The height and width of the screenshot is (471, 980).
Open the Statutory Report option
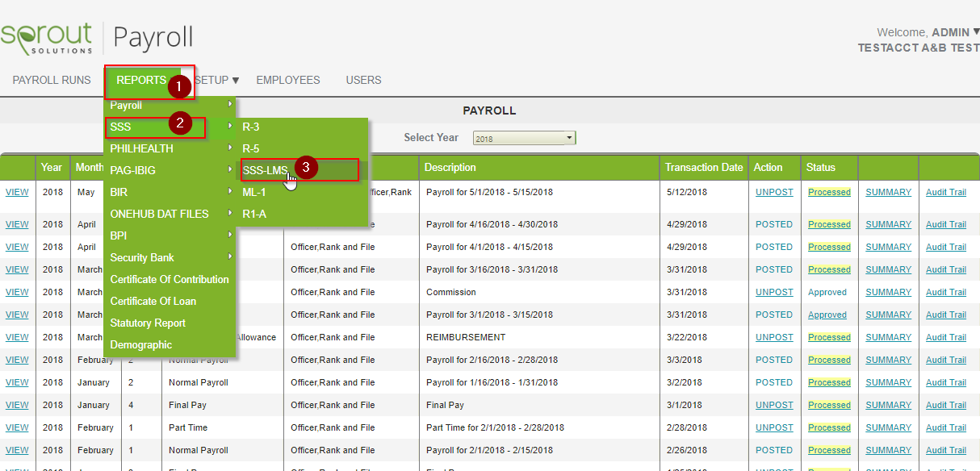tap(170, 323)
